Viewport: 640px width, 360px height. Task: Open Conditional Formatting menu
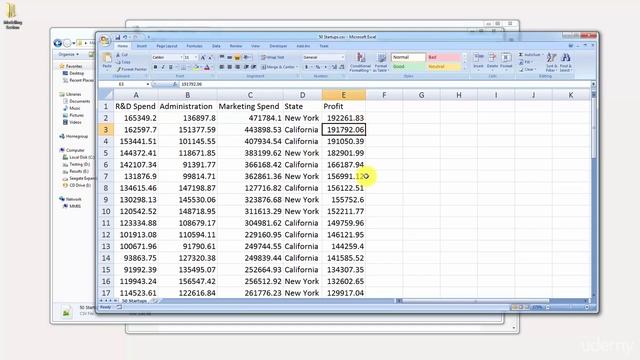pos(360,62)
